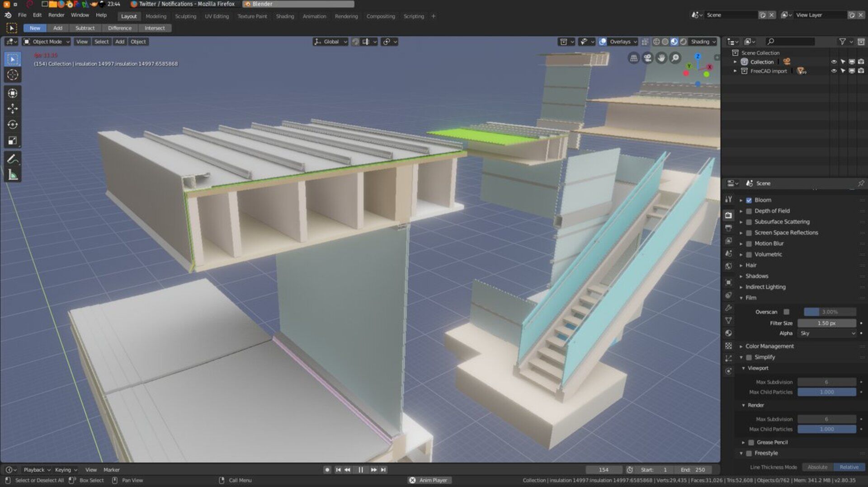The height and width of the screenshot is (487, 868).
Task: Select the Move tool in the viewport toolbar
Action: pyautogui.click(x=13, y=108)
